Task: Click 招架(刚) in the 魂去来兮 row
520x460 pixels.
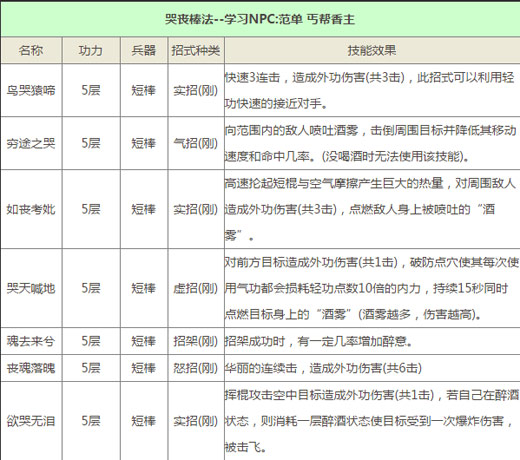Action: pos(195,341)
